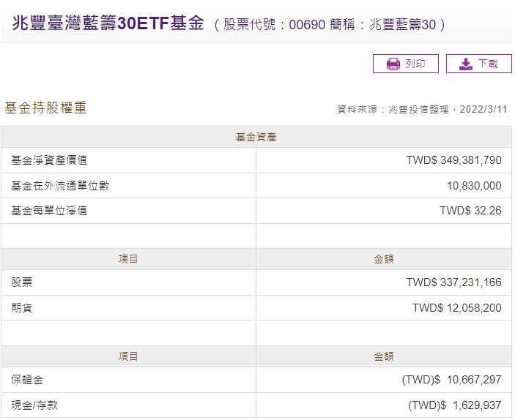The image size is (515, 420).
Task: Click the 基金每單位淨值 row label
Action: point(49,211)
